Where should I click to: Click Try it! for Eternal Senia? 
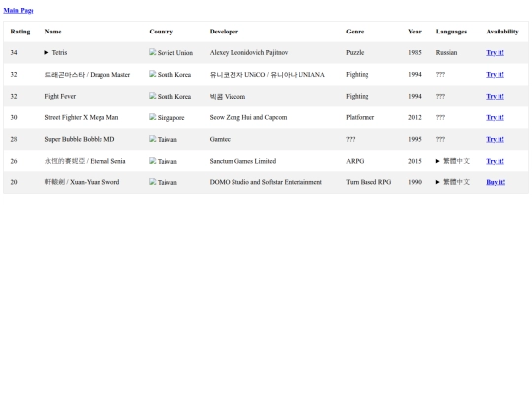coord(495,161)
